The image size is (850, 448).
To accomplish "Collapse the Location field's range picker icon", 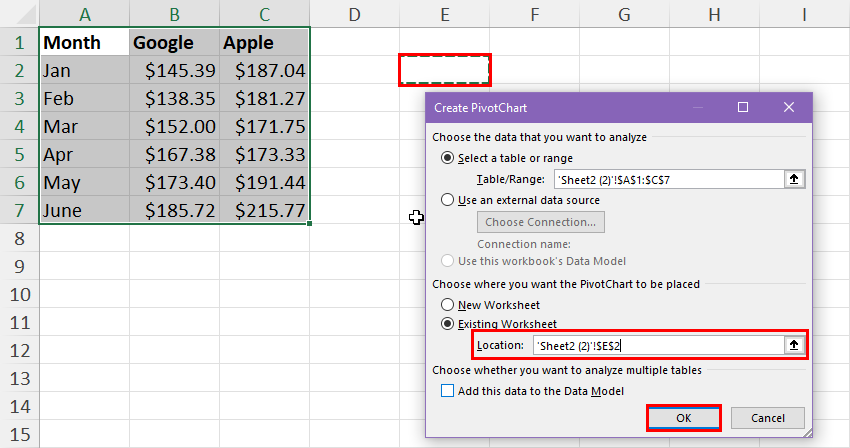I will (794, 345).
